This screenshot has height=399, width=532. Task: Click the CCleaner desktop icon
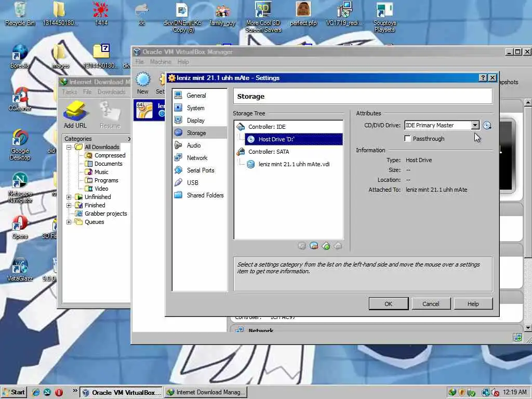click(20, 99)
